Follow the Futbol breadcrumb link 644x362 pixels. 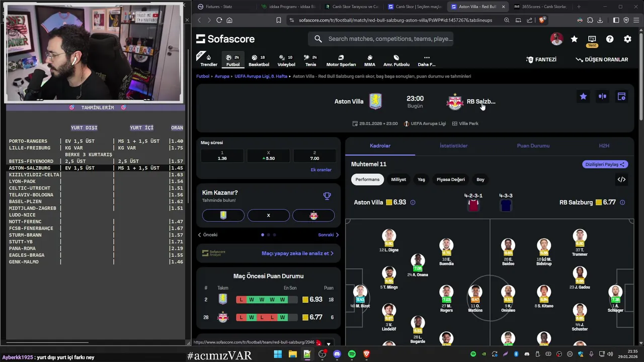click(x=203, y=76)
